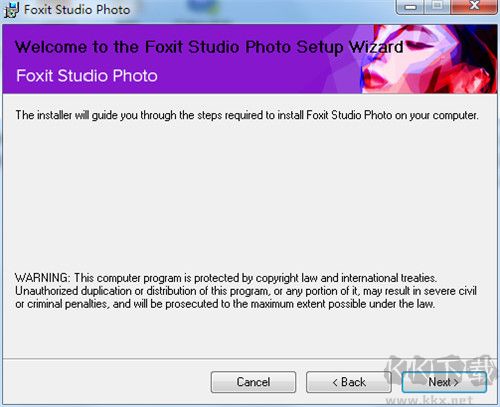
Task: Click the WARNING copyright notice line
Action: (x=226, y=278)
